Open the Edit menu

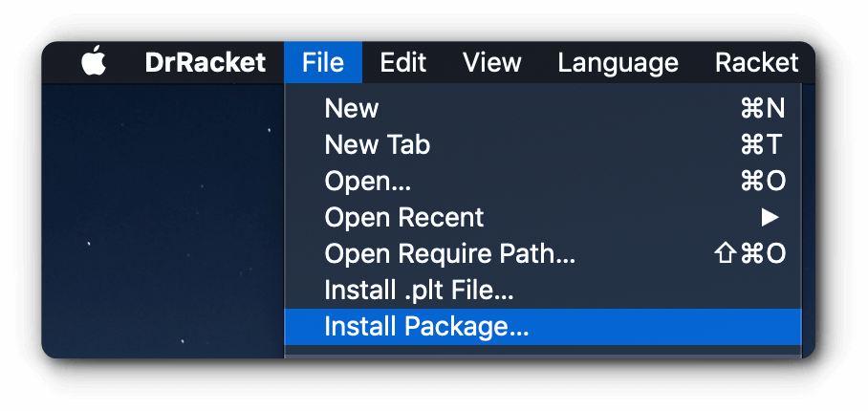point(402,63)
